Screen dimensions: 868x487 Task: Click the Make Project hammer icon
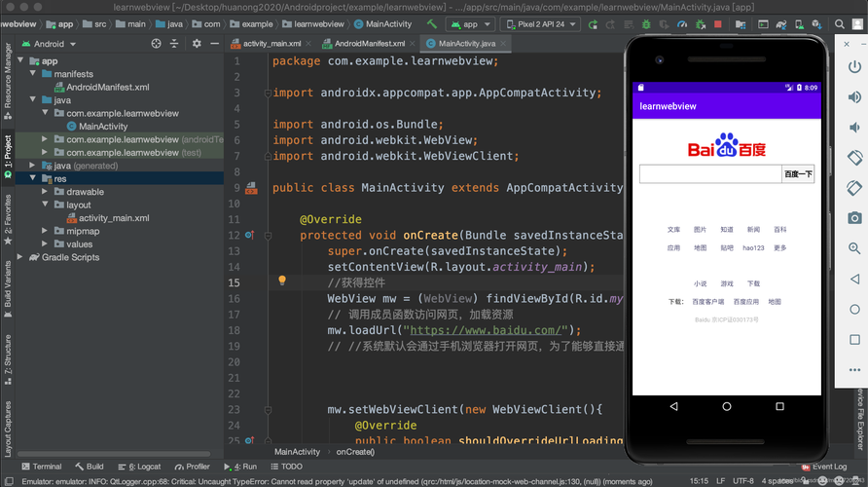coord(432,23)
